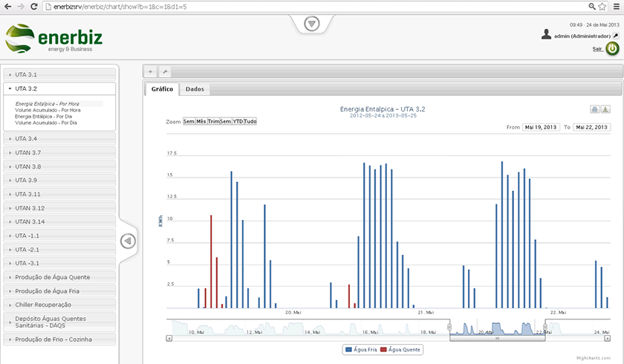This screenshot has width=624, height=364.
Task: Collapse the UTA 3.2 section
Action: click(x=59, y=88)
